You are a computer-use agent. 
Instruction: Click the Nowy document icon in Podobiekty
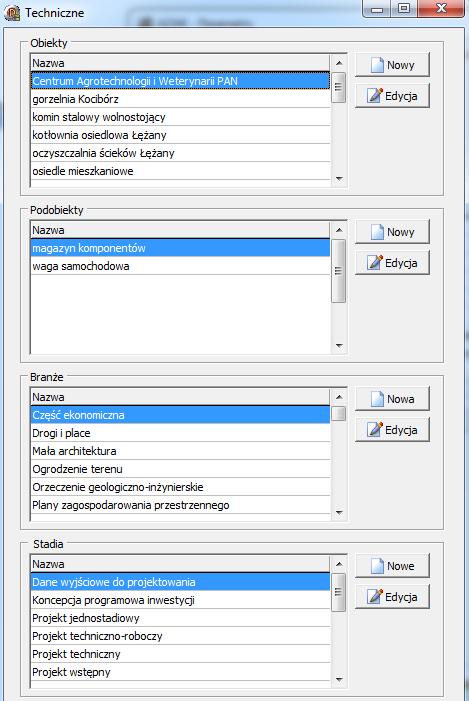(x=377, y=232)
